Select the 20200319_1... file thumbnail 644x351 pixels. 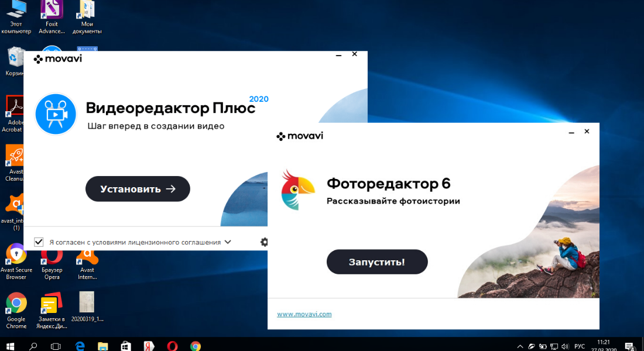[87, 307]
